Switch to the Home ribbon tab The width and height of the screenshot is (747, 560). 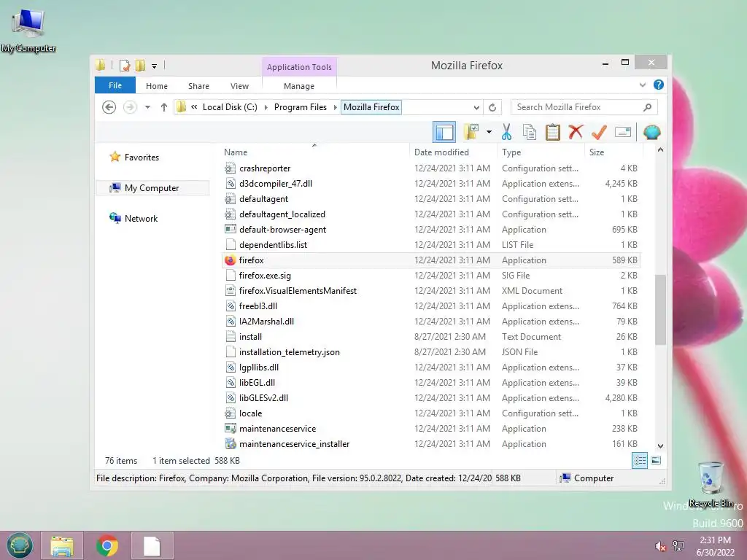[x=157, y=86]
